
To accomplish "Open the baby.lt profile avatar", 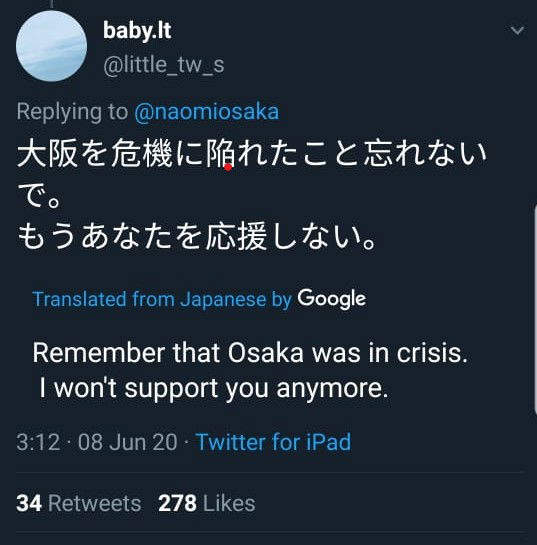I will 51,46.
